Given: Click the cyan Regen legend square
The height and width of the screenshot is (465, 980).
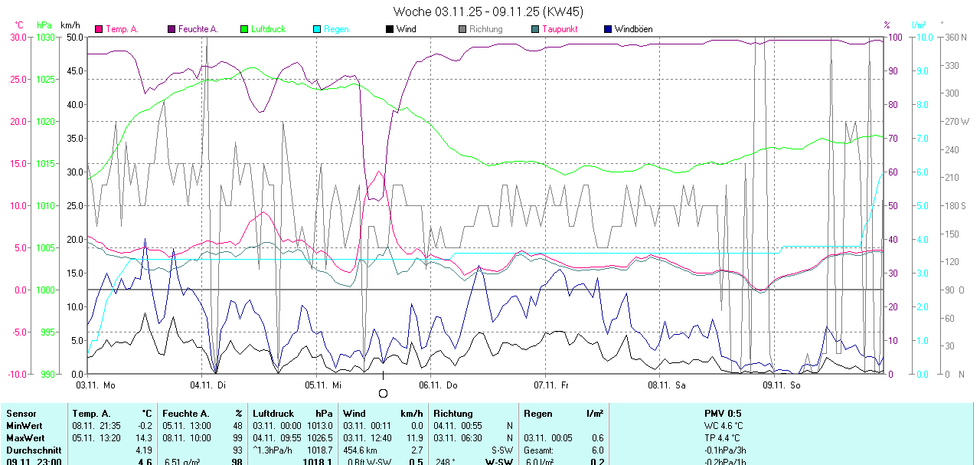Looking at the screenshot, I should (317, 29).
